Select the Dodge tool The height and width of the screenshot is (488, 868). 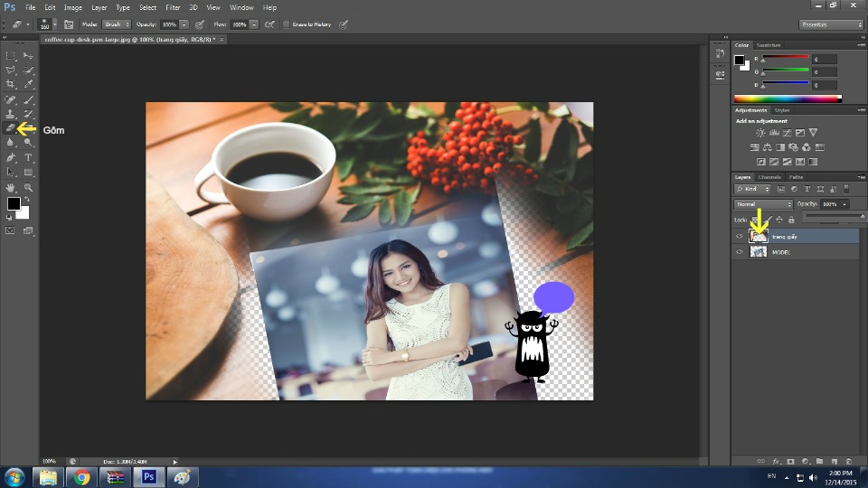click(x=28, y=143)
